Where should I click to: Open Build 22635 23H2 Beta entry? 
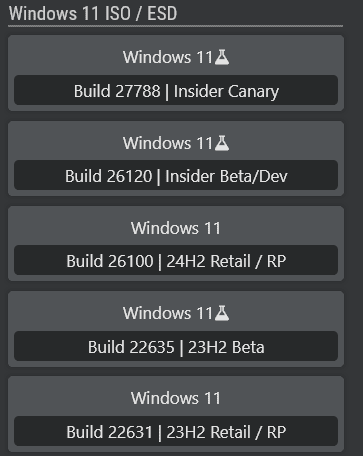click(176, 346)
